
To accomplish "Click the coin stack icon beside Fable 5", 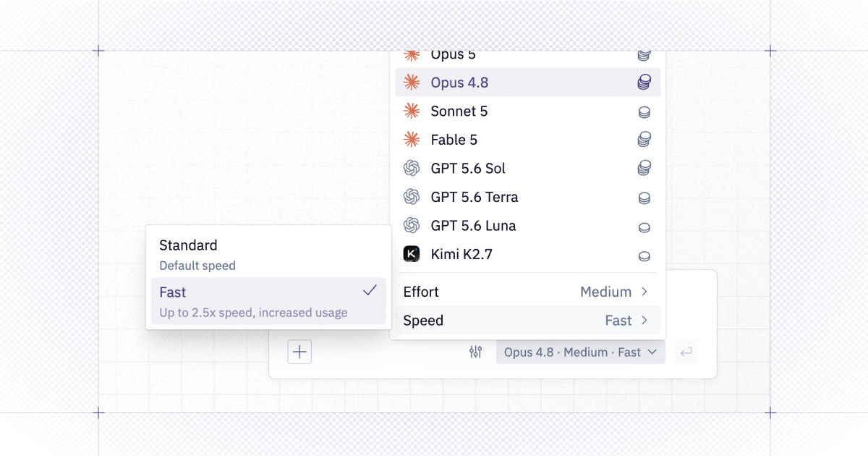I will click(x=644, y=139).
